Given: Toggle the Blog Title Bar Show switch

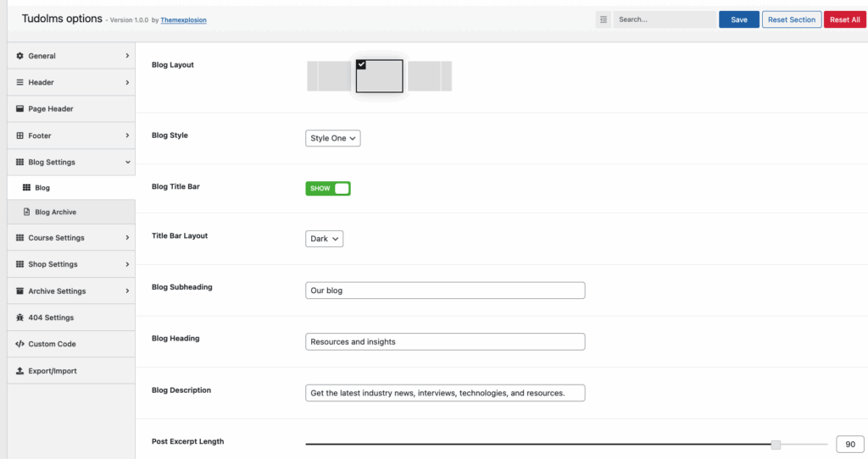Looking at the screenshot, I should [x=328, y=188].
